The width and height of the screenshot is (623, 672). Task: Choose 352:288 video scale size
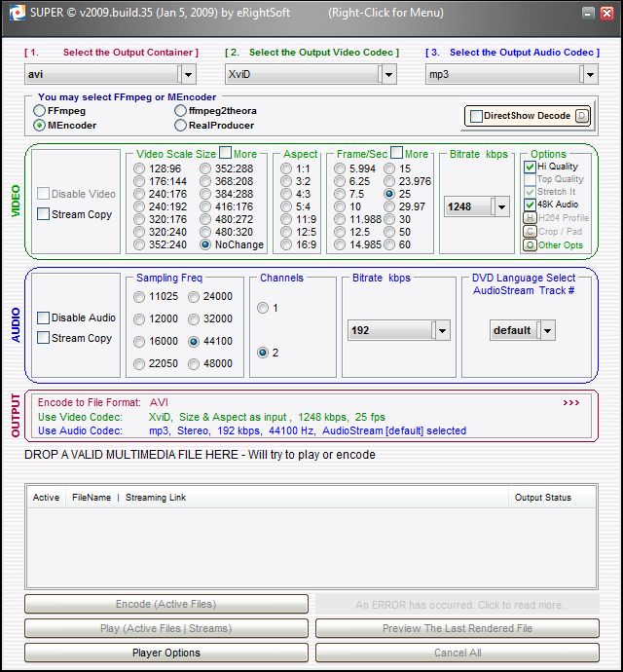(205, 168)
